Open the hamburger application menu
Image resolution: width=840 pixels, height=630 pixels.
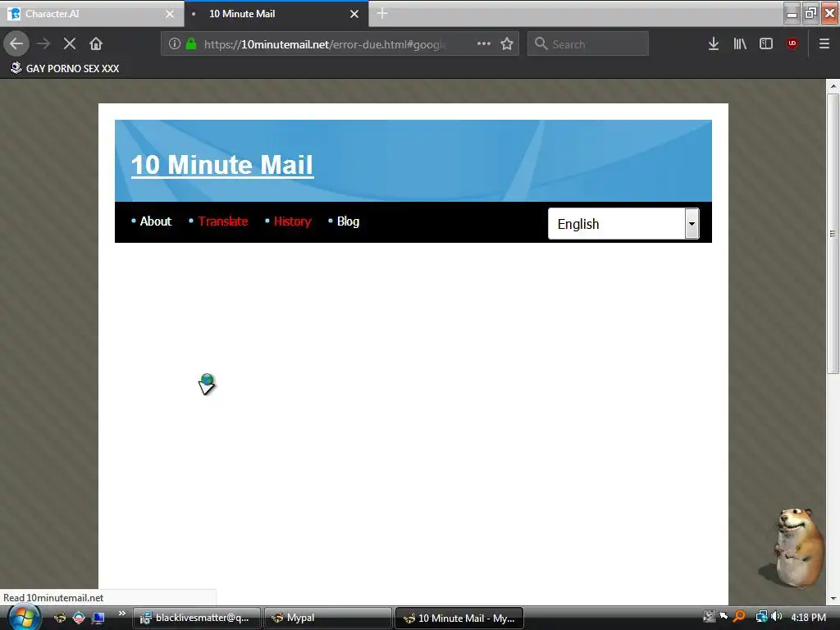(x=824, y=43)
